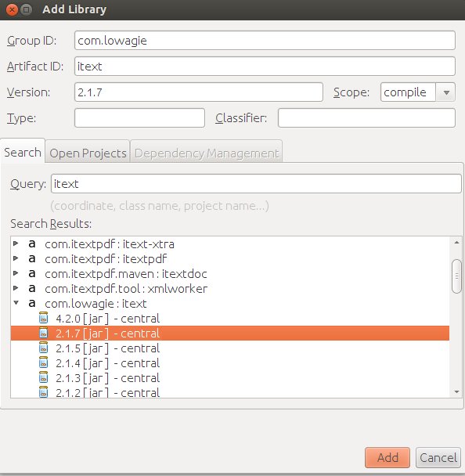
Task: Click the artifact icon beside com.itextpdf.maven : itextdoc
Action: (32, 273)
